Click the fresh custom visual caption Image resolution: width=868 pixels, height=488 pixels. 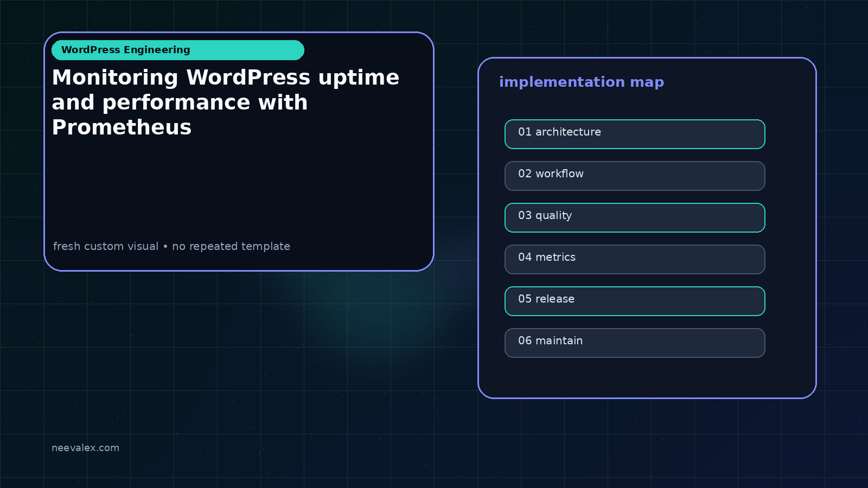click(171, 246)
